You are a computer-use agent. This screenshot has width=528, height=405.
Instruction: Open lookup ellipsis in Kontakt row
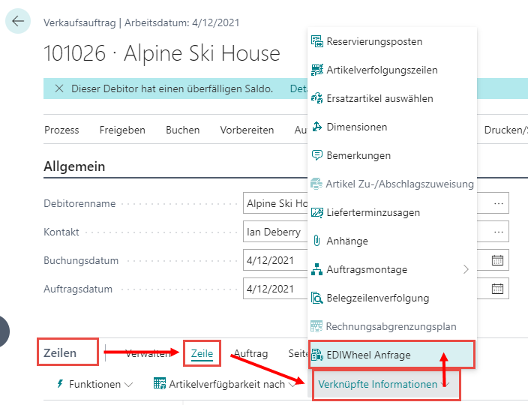tap(498, 232)
